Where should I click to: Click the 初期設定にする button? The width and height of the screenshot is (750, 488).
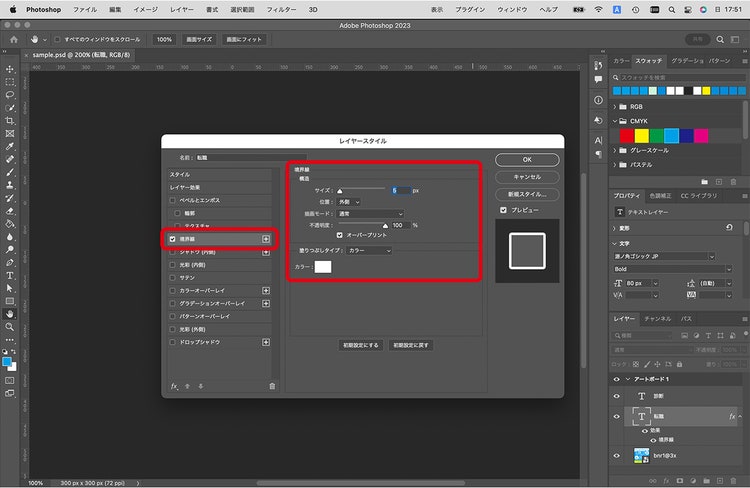[x=361, y=345]
